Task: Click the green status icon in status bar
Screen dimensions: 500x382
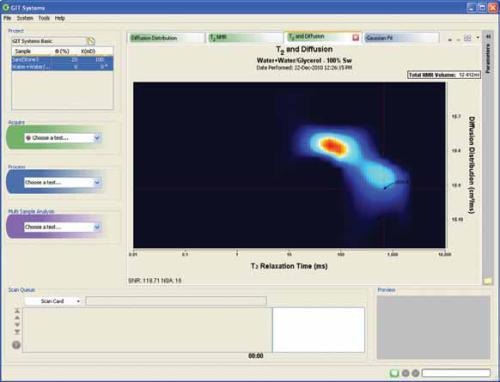Action: (x=394, y=373)
